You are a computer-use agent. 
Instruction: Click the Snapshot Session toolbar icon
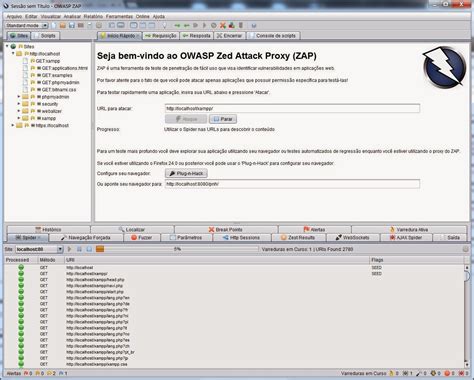(x=81, y=25)
